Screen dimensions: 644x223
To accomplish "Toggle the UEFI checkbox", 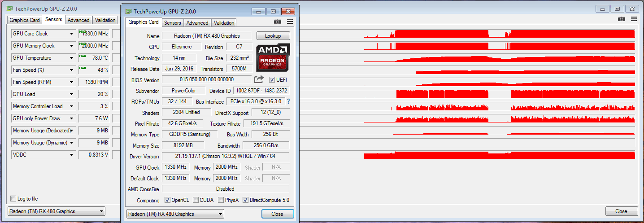I will click(x=272, y=79).
